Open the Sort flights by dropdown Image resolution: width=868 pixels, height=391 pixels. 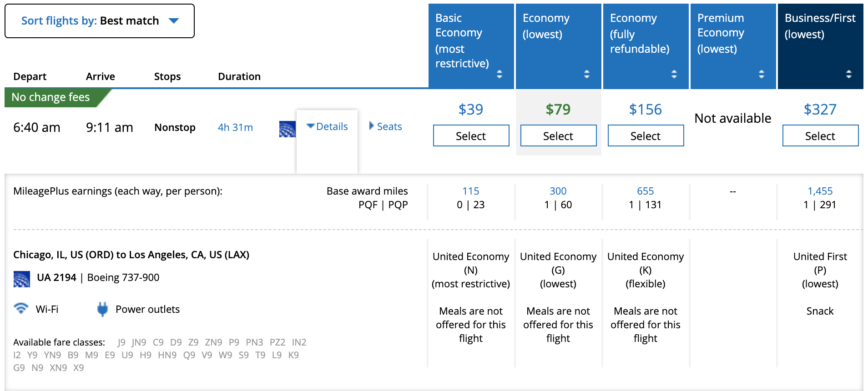(100, 21)
